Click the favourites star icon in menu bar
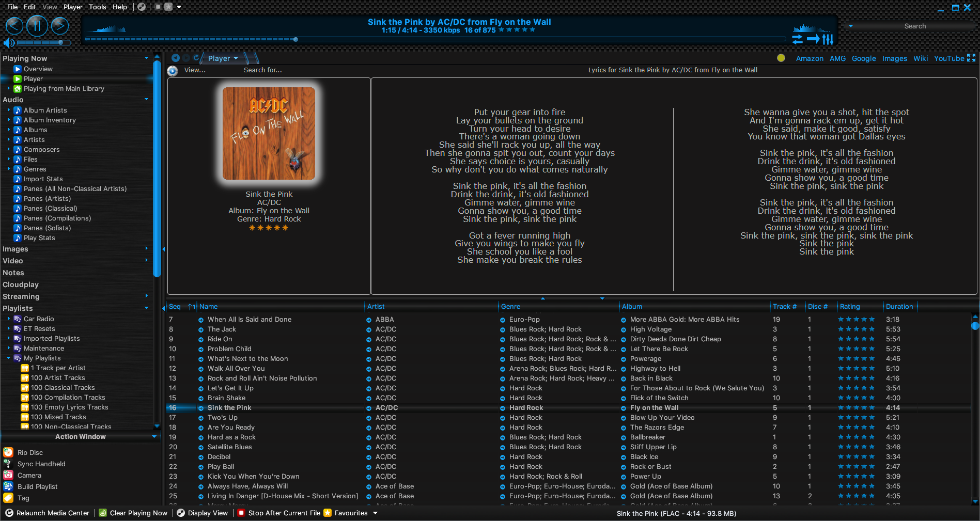 click(168, 7)
